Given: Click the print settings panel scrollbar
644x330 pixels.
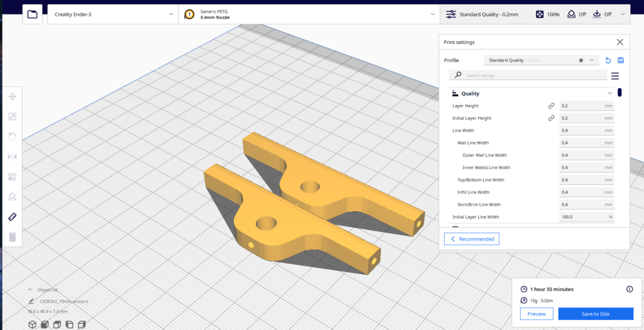Looking at the screenshot, I should 619,93.
